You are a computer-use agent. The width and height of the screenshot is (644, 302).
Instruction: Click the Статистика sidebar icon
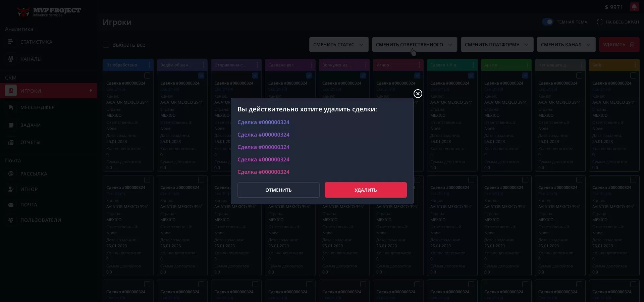point(11,42)
